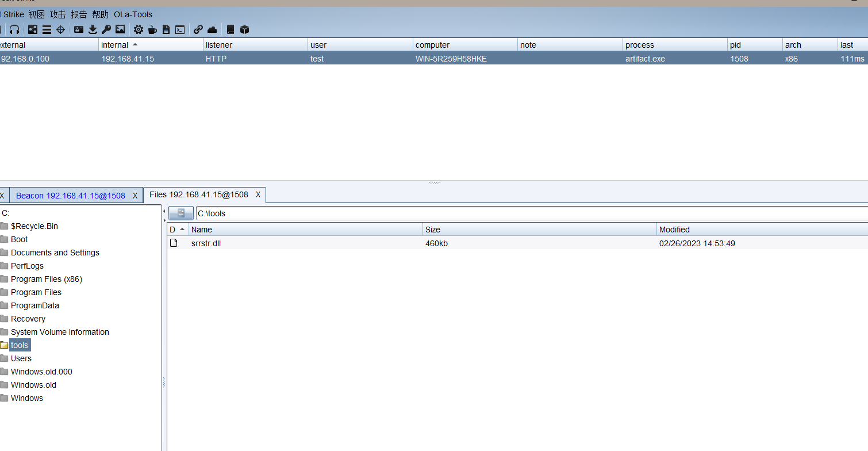Click the cloud manage sites icon

tap(212, 29)
